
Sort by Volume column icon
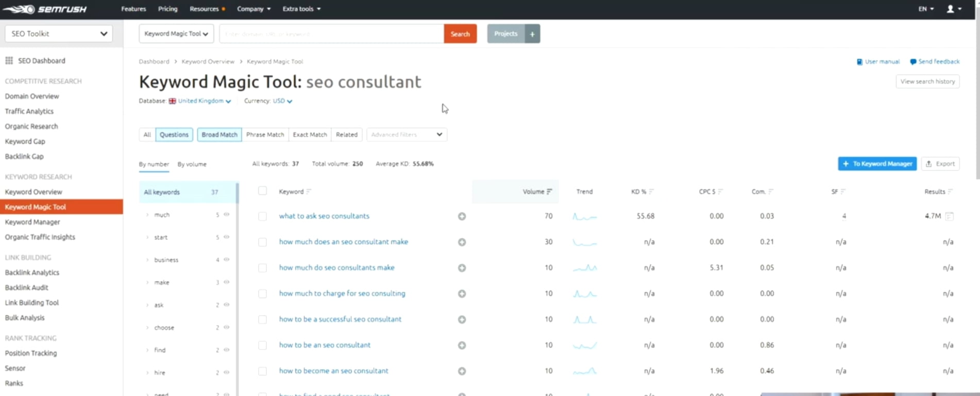pyautogui.click(x=549, y=192)
